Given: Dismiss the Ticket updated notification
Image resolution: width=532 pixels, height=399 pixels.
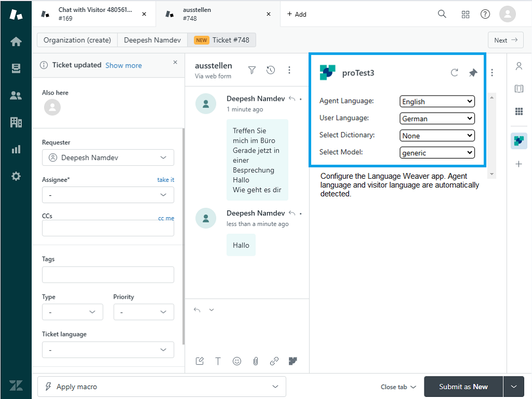Looking at the screenshot, I should [x=175, y=62].
